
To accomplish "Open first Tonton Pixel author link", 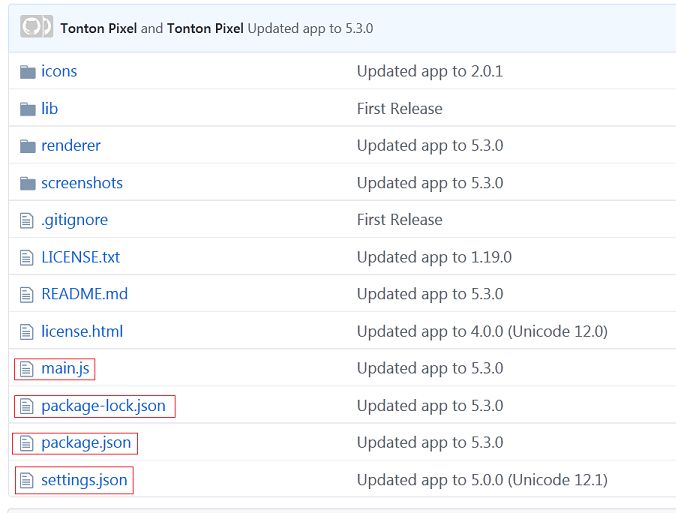I will click(x=99, y=28).
